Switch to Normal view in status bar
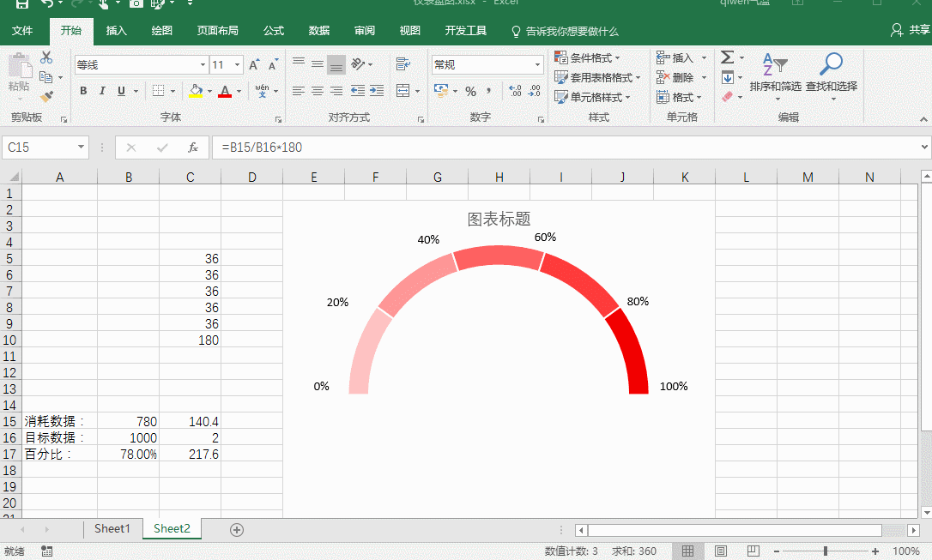 click(687, 551)
